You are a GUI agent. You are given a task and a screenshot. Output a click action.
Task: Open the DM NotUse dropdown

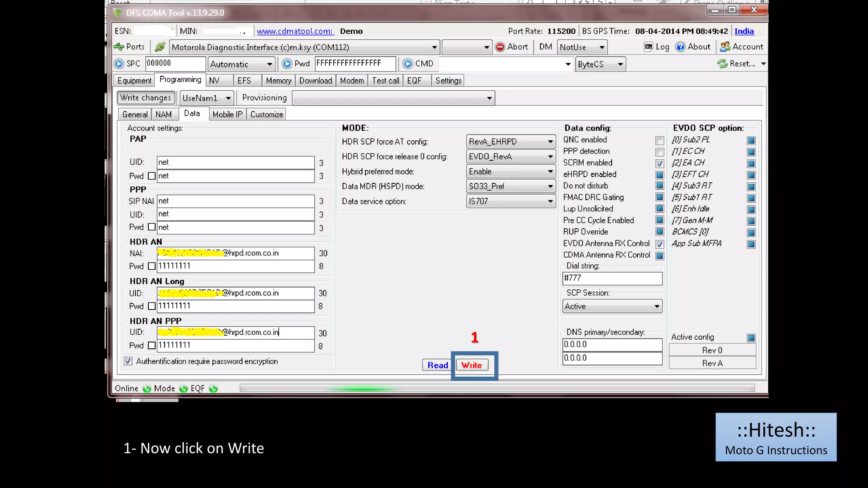click(582, 47)
